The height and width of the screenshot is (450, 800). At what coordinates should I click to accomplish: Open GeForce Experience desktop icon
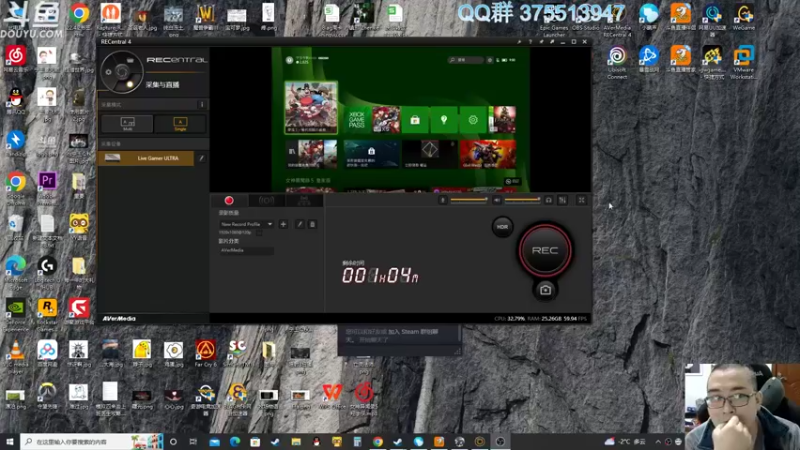click(15, 314)
